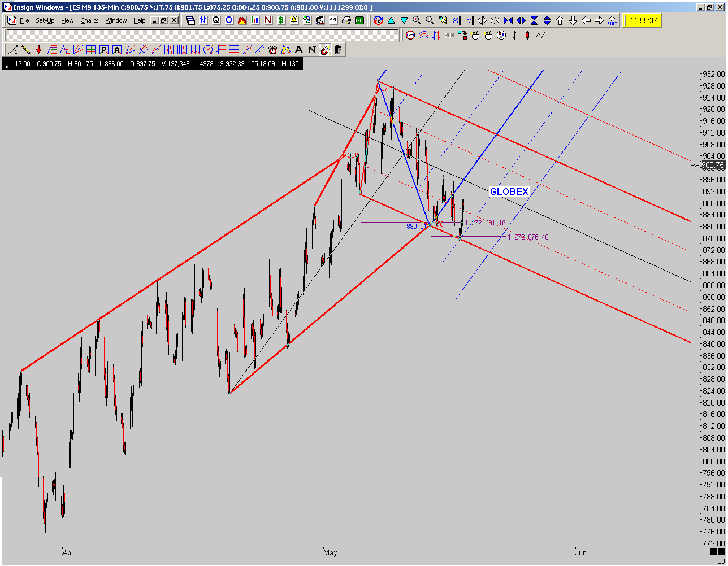Open the fire-icon hot list window
Screen dimensions: 728x566
[242, 20]
